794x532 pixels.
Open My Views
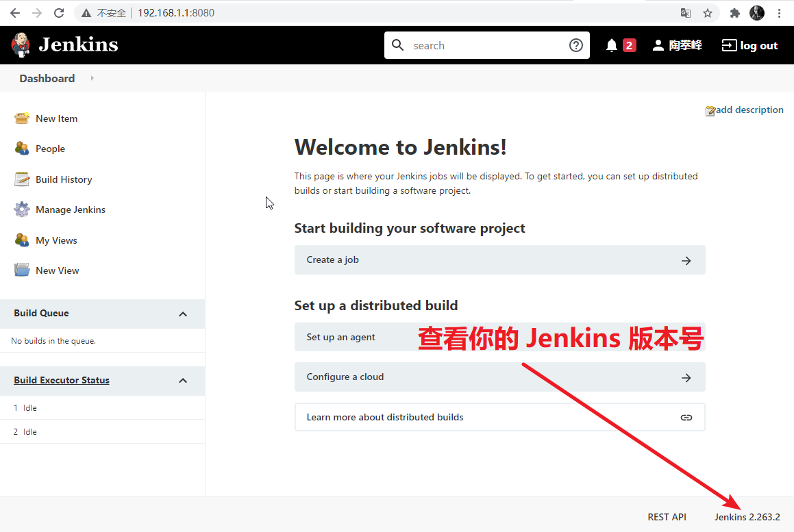(x=56, y=240)
